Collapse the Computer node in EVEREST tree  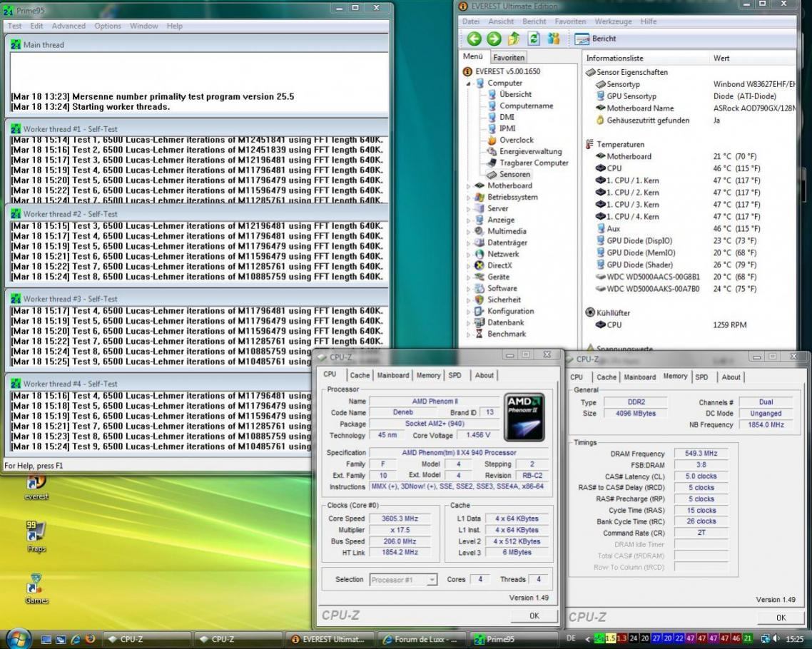(468, 83)
